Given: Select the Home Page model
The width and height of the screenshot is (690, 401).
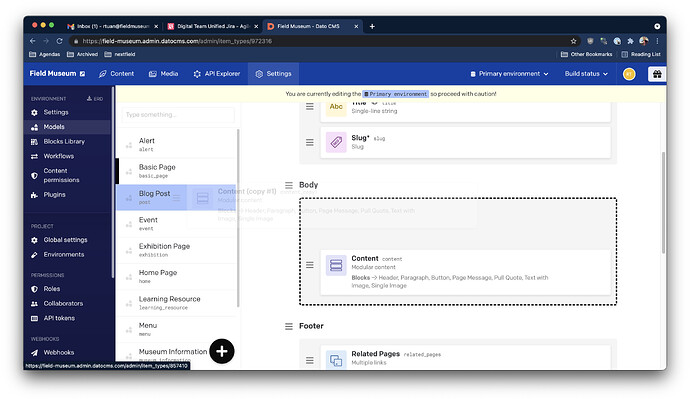Looking at the screenshot, I should point(177,276).
